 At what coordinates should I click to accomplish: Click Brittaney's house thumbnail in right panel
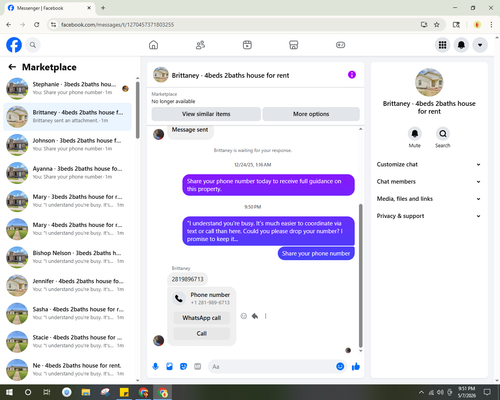click(429, 82)
